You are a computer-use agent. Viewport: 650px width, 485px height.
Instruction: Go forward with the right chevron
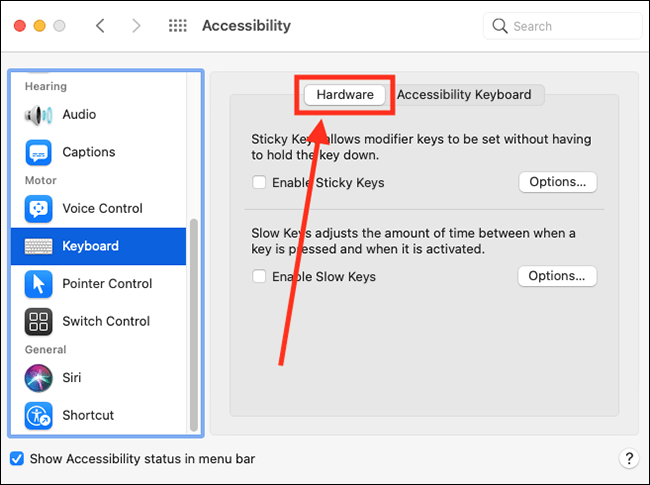point(136,26)
